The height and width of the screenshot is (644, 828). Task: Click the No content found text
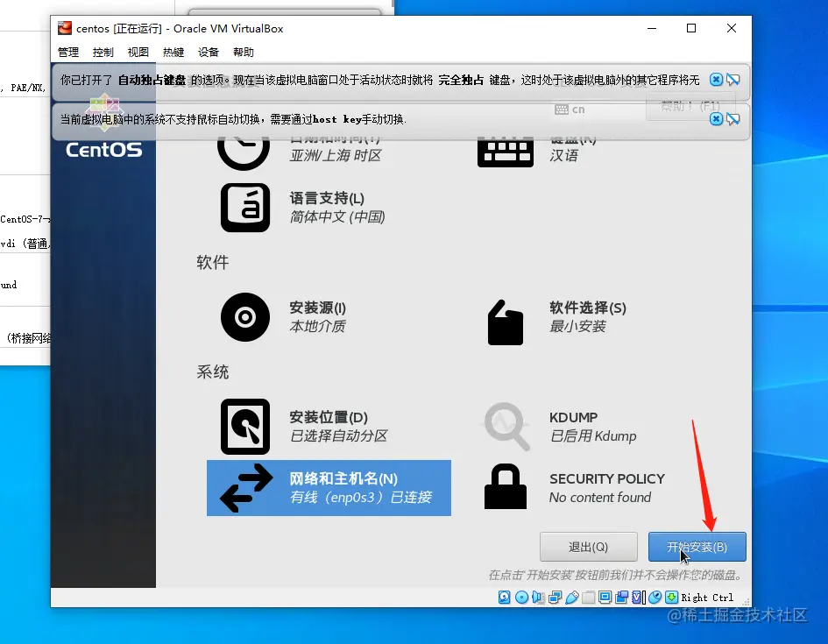coord(600,498)
